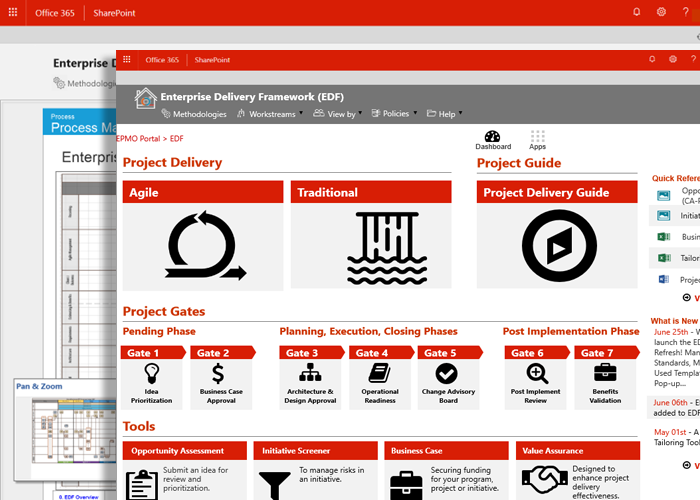The image size is (700, 500).
Task: Select Gate 1 Idea Prioritization lightbulb
Action: coord(151,373)
